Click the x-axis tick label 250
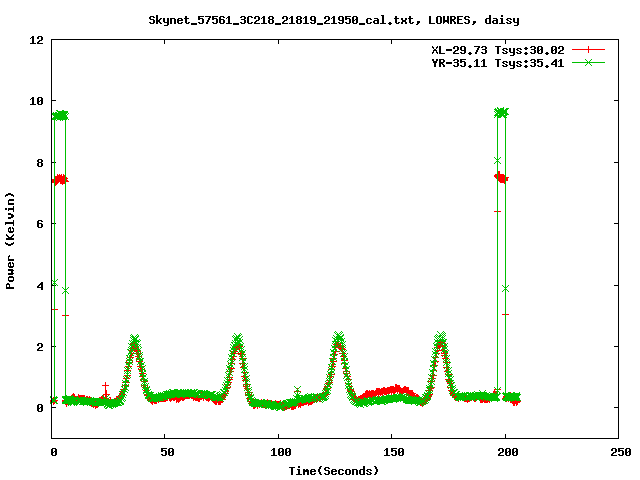640x480 pixels. (x=620, y=452)
